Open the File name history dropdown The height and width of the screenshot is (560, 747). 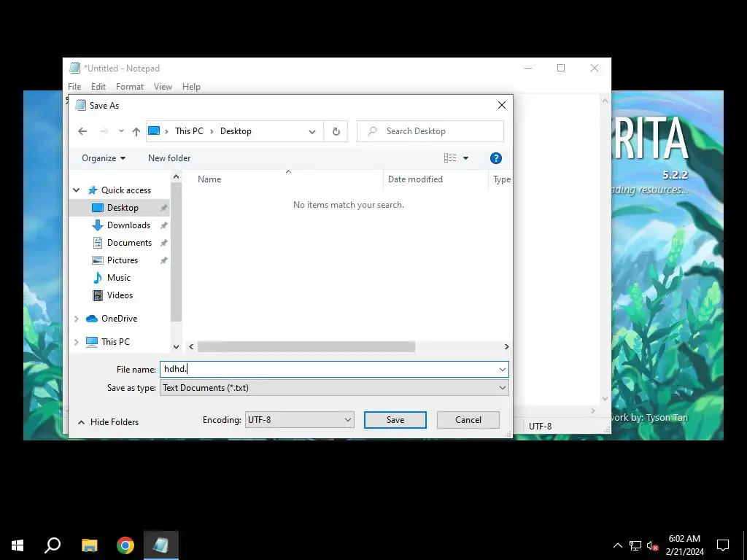click(502, 369)
